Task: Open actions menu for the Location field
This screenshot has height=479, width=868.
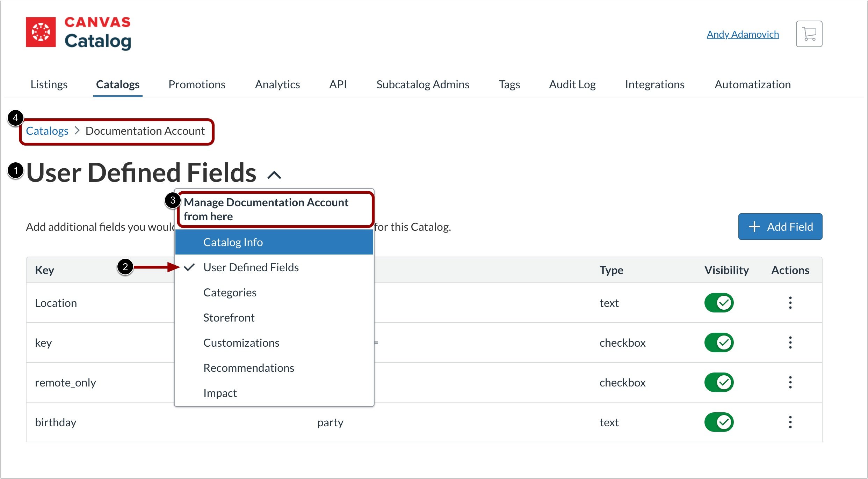Action: tap(790, 303)
